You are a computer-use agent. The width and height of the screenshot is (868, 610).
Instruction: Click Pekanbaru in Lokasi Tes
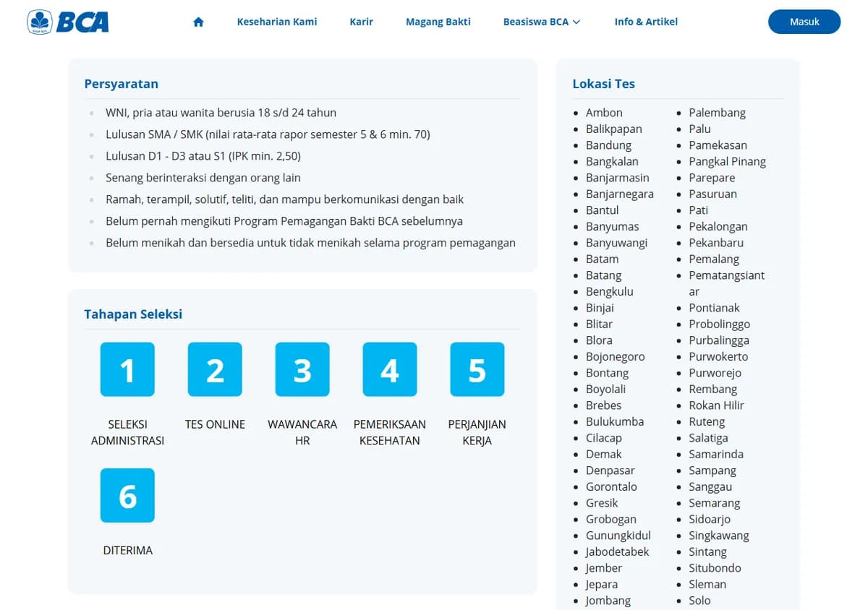pos(716,243)
